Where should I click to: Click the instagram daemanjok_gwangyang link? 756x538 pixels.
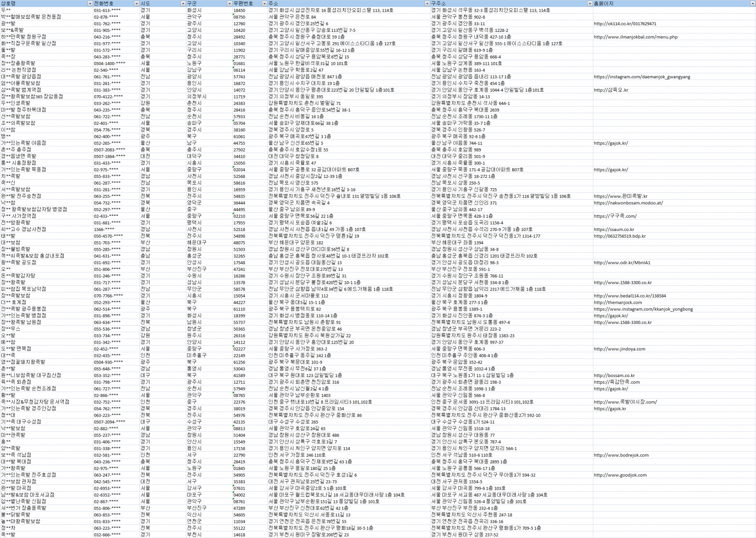pos(642,77)
